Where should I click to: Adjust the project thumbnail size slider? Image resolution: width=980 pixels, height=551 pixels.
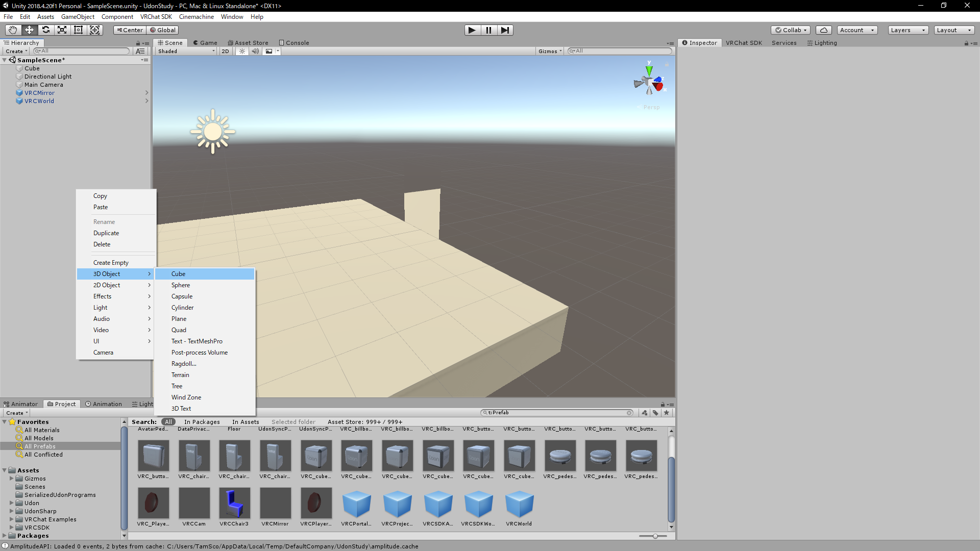655,536
